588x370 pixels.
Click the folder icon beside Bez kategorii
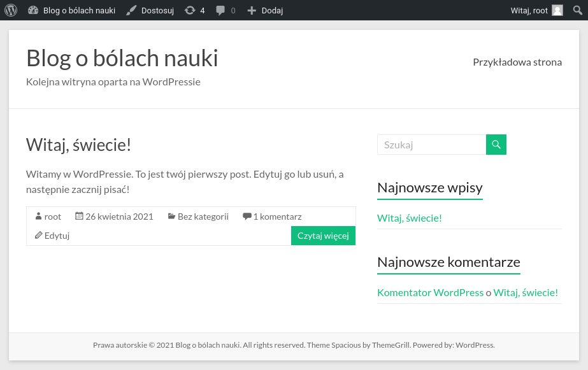pyautogui.click(x=171, y=217)
